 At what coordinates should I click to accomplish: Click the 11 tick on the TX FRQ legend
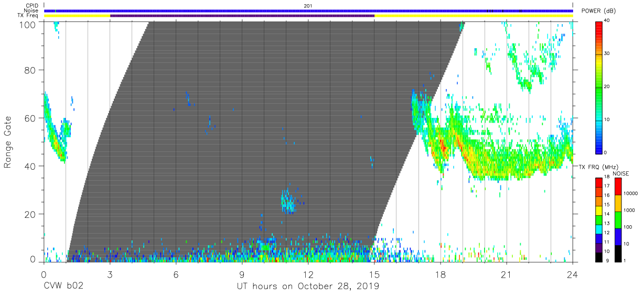pyautogui.click(x=606, y=242)
